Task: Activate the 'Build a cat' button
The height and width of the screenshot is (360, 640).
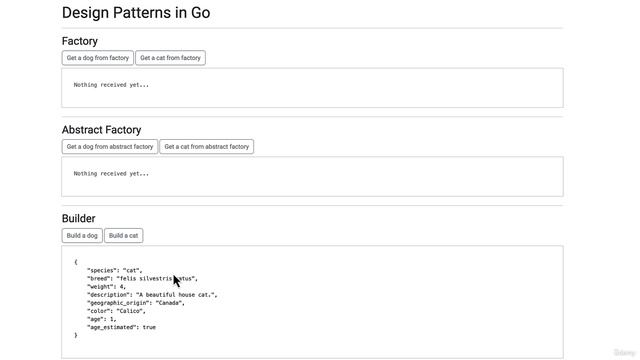Action: [123, 236]
